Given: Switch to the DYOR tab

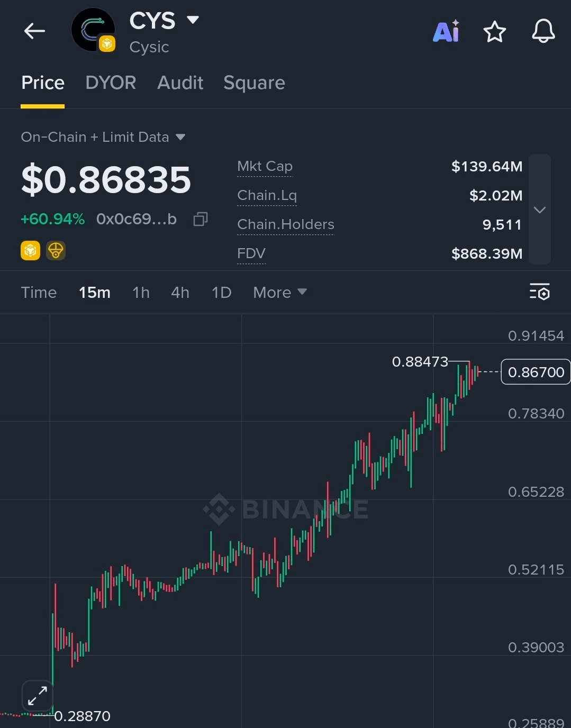Looking at the screenshot, I should (x=111, y=83).
